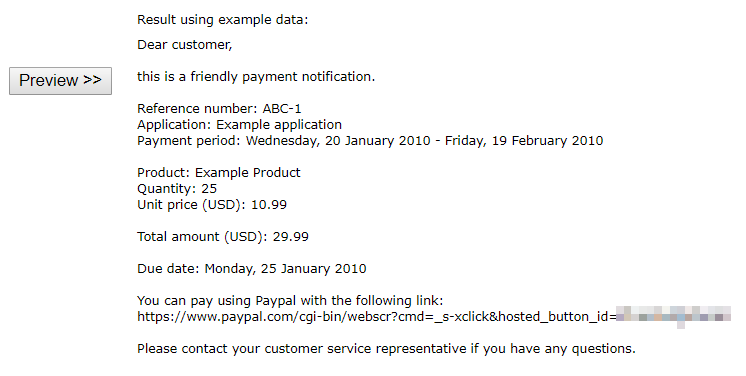Screen dimensions: 746x376
Task: Click the "Example application" value text
Action: tap(279, 125)
